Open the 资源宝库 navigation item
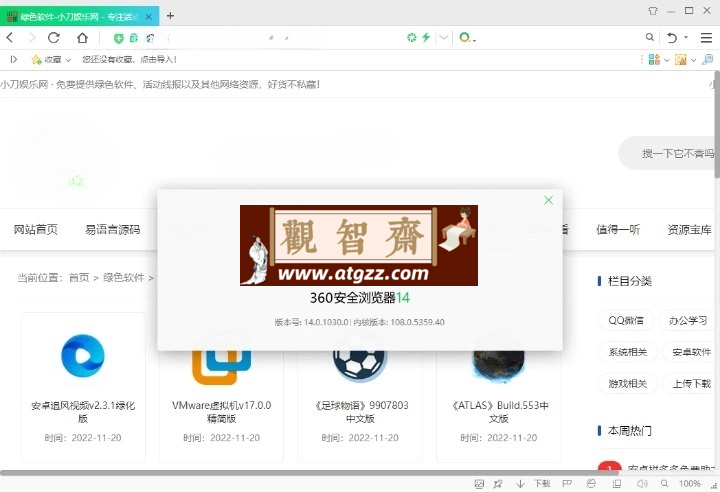This screenshot has width=720, height=492. pyautogui.click(x=690, y=229)
